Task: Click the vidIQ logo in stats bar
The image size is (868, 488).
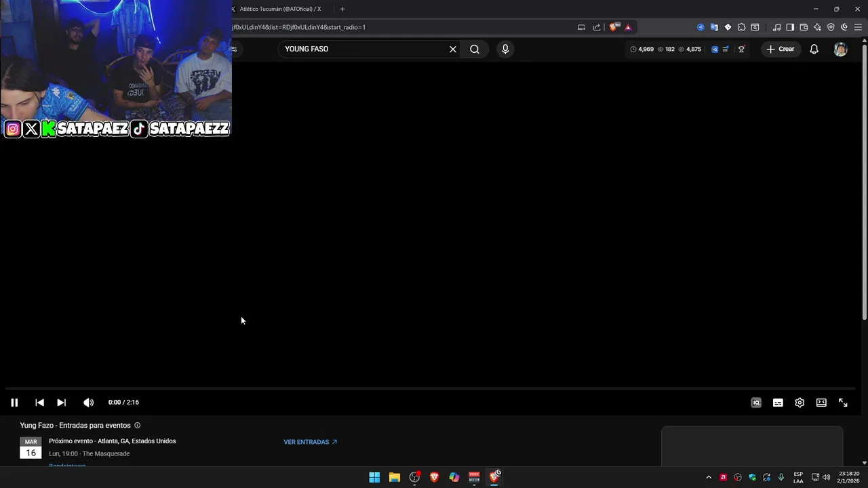Action: click(714, 49)
